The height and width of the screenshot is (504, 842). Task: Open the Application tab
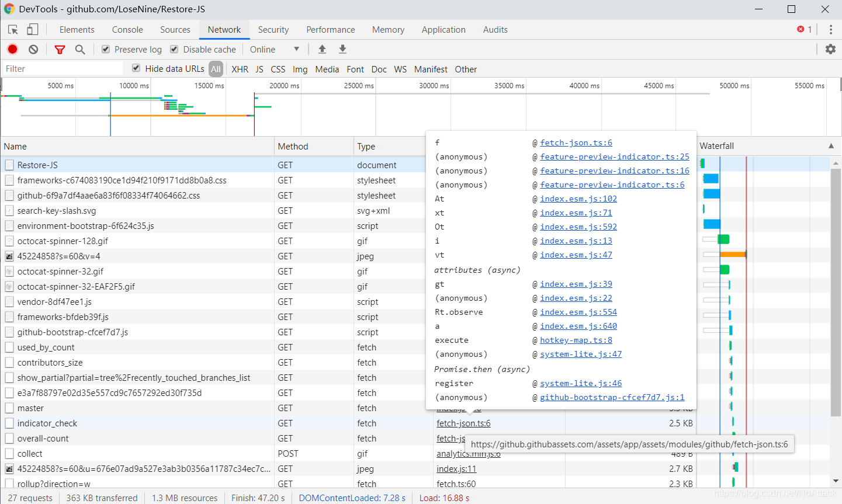pyautogui.click(x=443, y=30)
